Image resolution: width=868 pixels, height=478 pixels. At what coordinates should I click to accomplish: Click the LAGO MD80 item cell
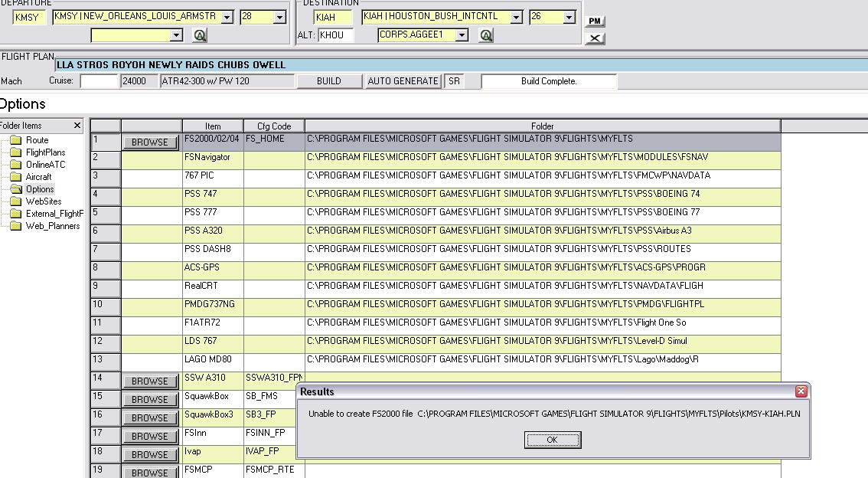[213, 362]
